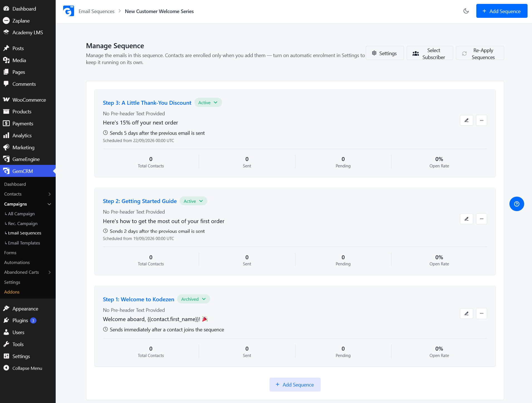Collapse the WordPress admin menu
The height and width of the screenshot is (403, 532).
pos(28,368)
